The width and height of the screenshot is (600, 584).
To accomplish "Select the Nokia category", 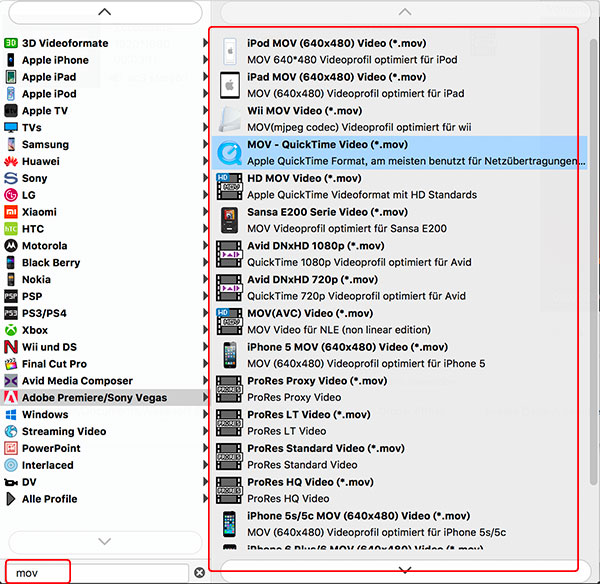I will 105,279.
